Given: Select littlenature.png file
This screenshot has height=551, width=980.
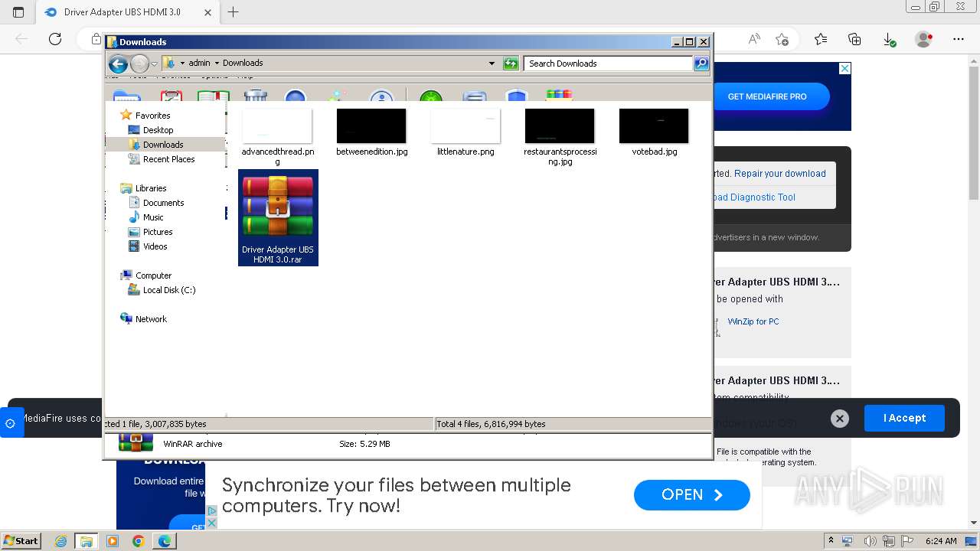Looking at the screenshot, I should (x=465, y=132).
